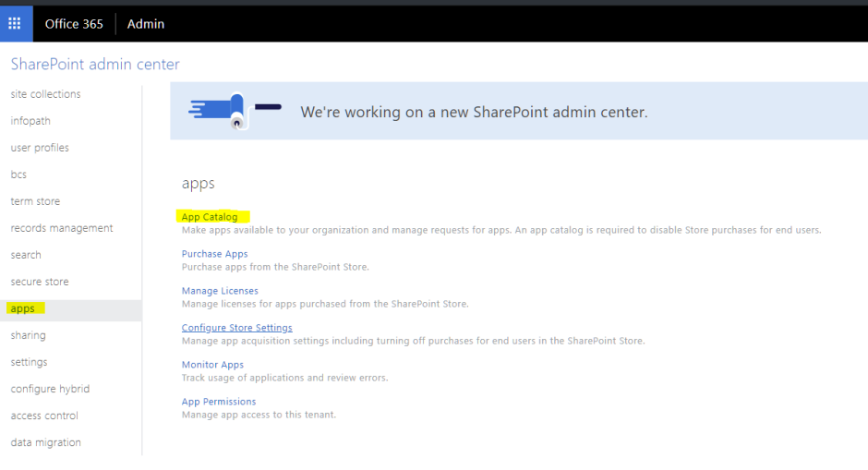The height and width of the screenshot is (470, 868).
Task: Select site collections in the sidebar
Action: (x=45, y=94)
